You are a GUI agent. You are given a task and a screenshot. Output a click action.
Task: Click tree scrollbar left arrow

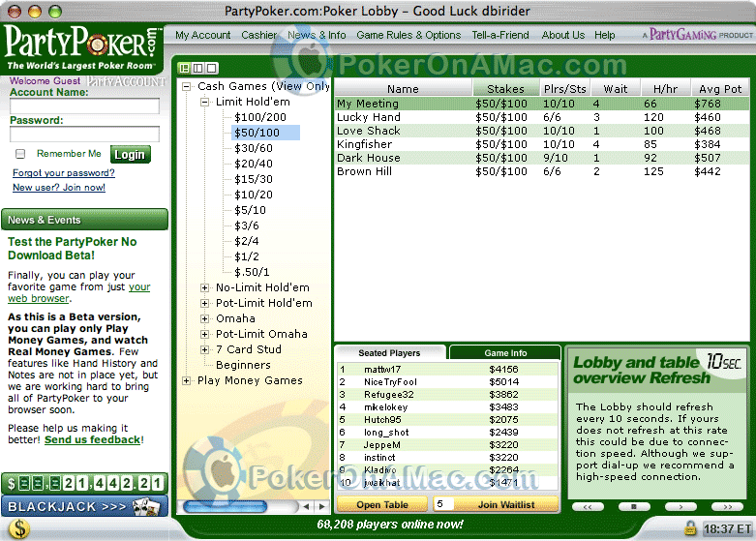point(306,506)
